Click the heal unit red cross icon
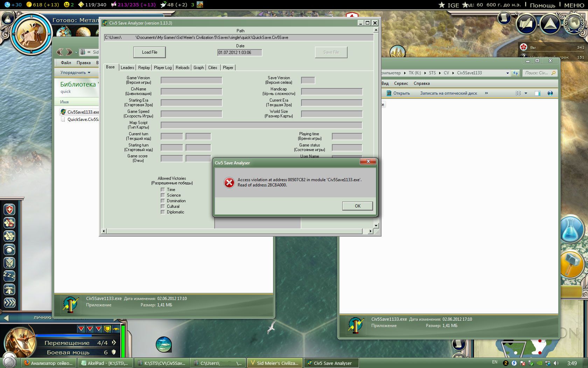Viewport: 588px width, 368px height. [x=9, y=210]
